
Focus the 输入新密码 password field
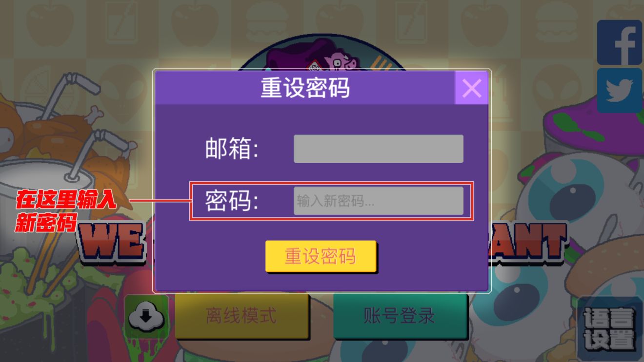pos(378,201)
